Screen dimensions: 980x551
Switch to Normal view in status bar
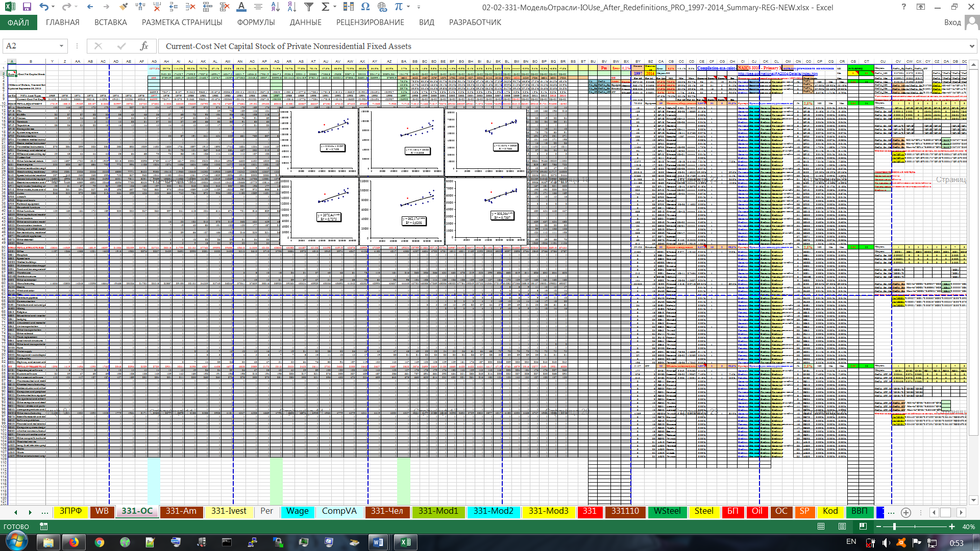pyautogui.click(x=821, y=527)
